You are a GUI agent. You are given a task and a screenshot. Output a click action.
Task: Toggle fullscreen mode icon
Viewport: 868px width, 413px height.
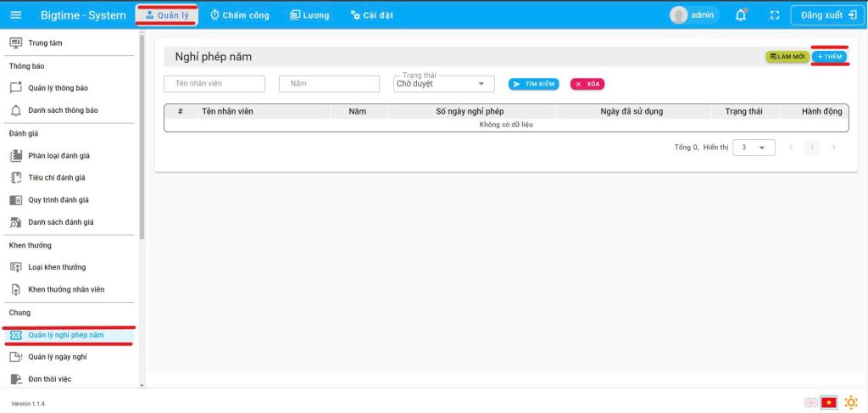pyautogui.click(x=774, y=15)
